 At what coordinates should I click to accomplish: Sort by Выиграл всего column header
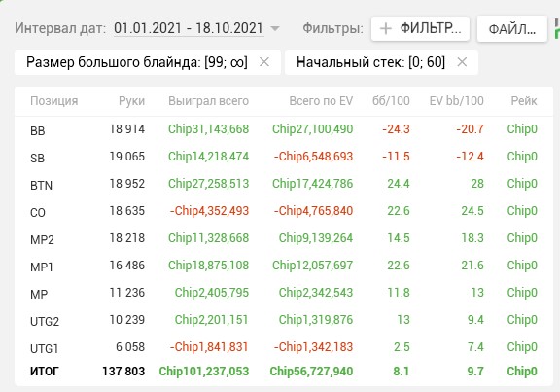point(208,101)
